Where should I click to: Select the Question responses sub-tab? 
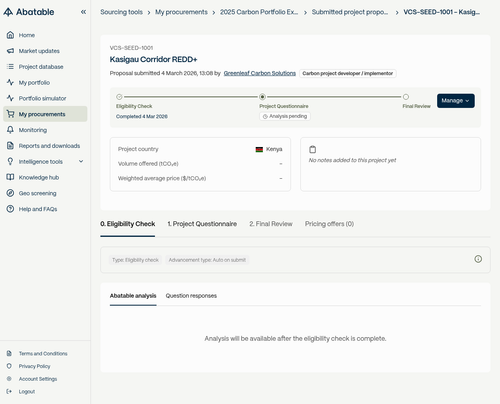tap(191, 296)
